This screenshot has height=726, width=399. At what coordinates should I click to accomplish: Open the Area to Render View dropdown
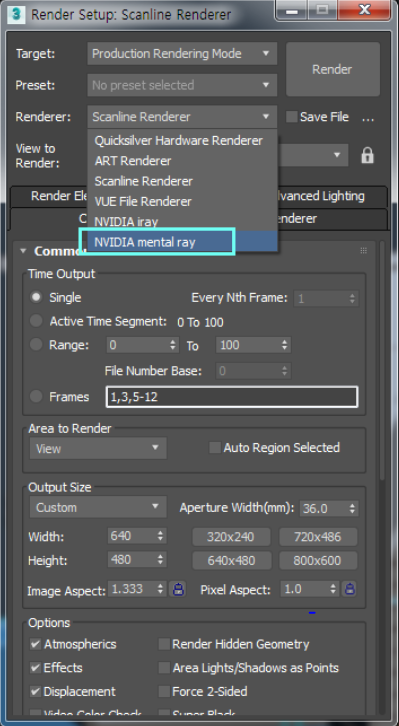point(98,448)
